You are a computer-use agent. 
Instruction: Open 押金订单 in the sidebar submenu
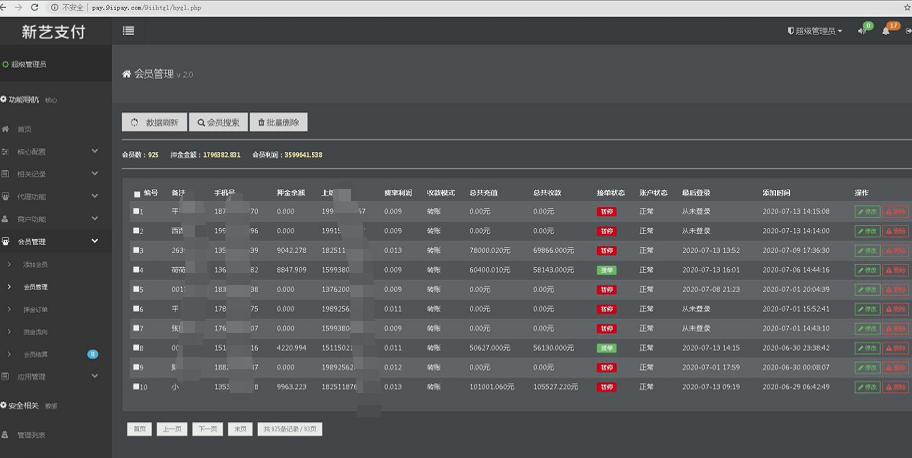click(35, 309)
